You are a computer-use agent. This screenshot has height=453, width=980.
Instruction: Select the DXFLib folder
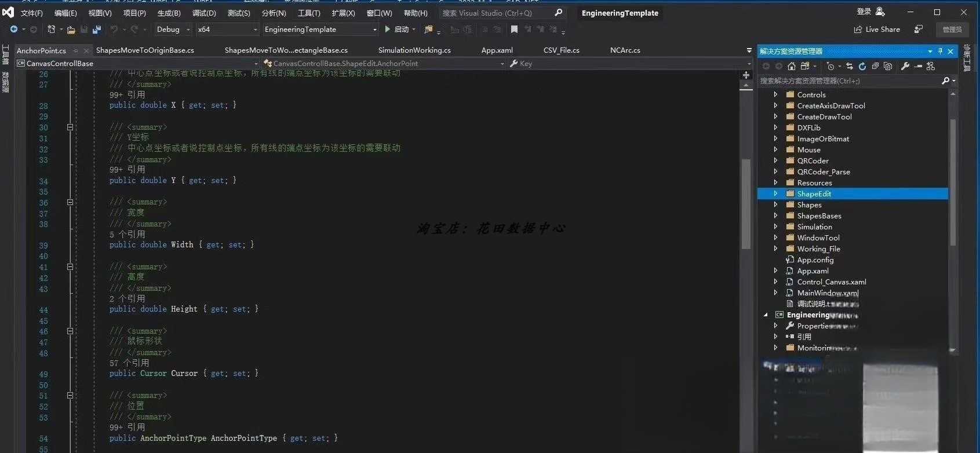tap(808, 127)
